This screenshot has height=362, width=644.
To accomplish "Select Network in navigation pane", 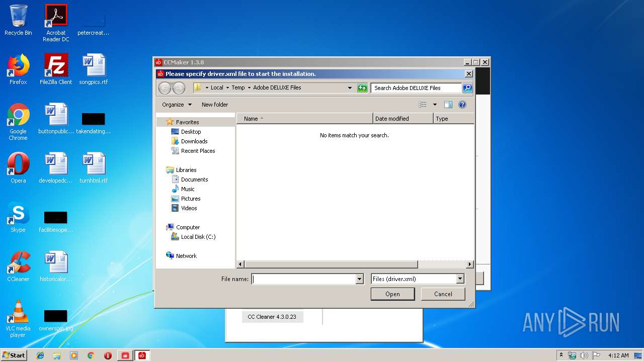I will pos(186,256).
